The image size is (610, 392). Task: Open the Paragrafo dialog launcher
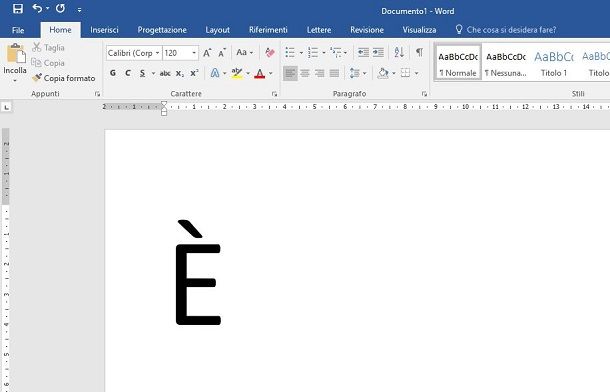[x=424, y=94]
